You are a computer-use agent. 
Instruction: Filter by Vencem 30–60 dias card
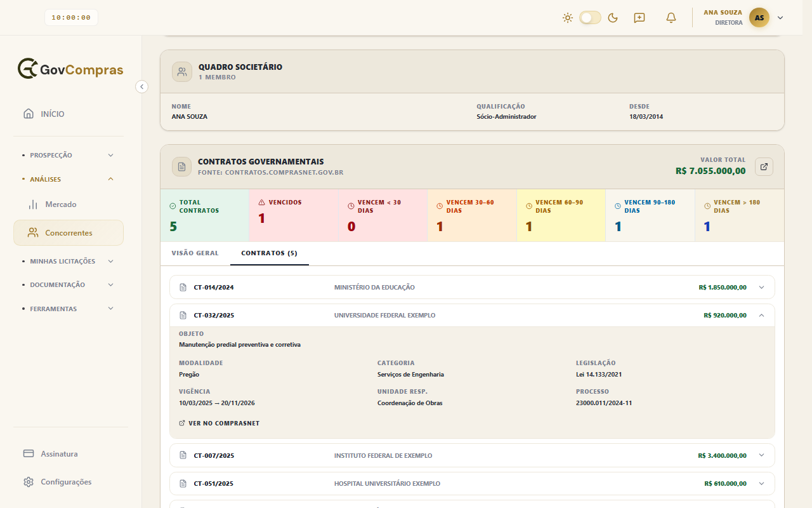(472, 215)
